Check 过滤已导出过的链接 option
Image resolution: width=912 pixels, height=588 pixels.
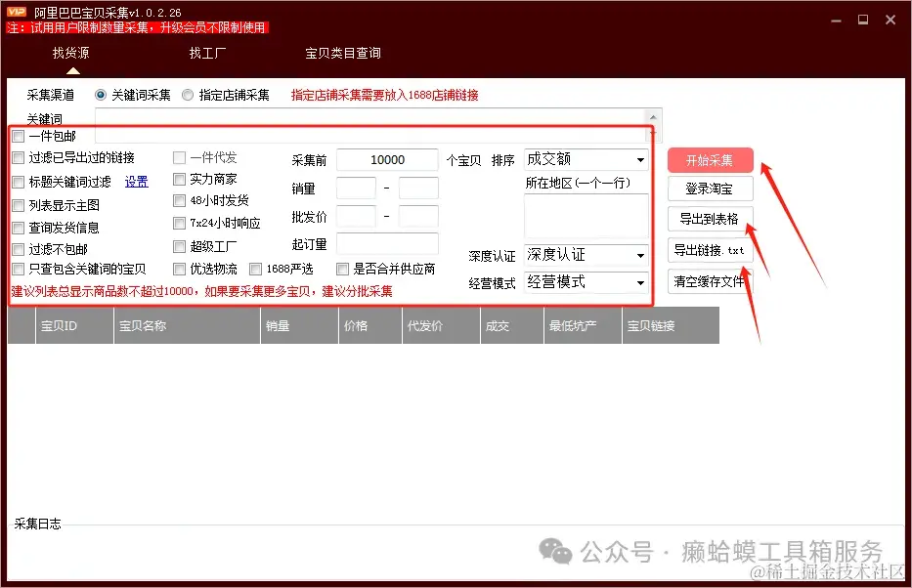pyautogui.click(x=17, y=157)
